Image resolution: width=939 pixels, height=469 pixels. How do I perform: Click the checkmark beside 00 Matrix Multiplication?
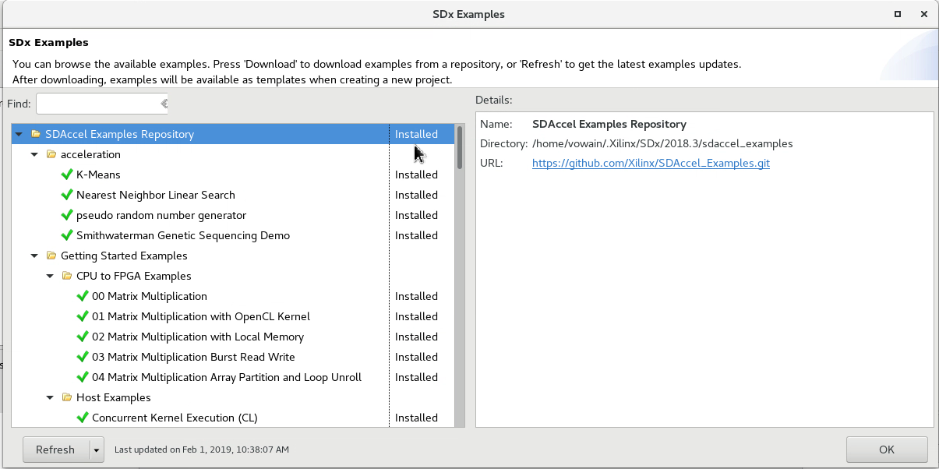pos(83,296)
